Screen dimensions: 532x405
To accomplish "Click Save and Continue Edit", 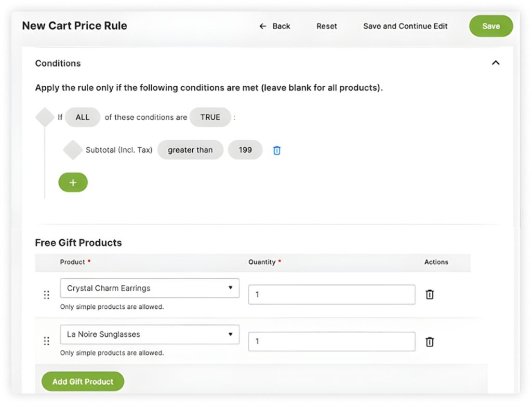I will pos(405,26).
